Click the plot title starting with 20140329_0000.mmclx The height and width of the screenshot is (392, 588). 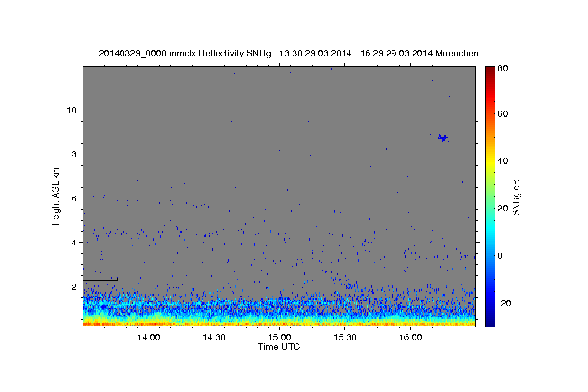pyautogui.click(x=289, y=53)
